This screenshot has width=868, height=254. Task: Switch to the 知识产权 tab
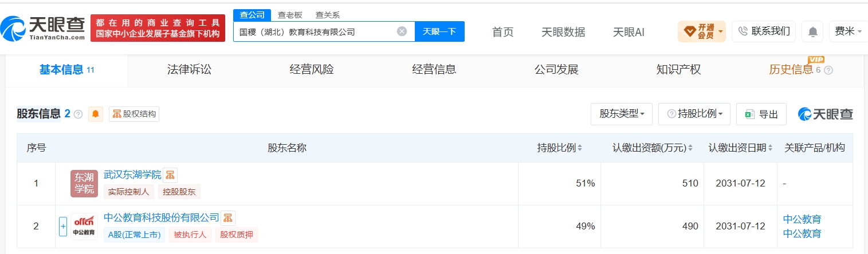click(678, 70)
